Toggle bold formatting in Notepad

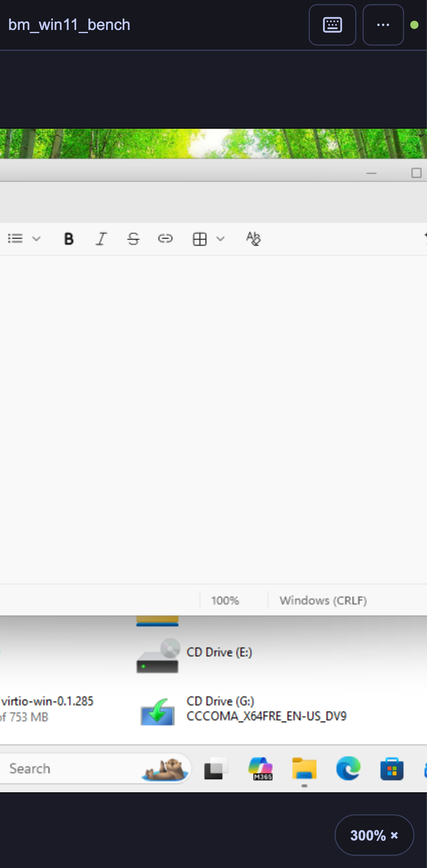pos(69,239)
